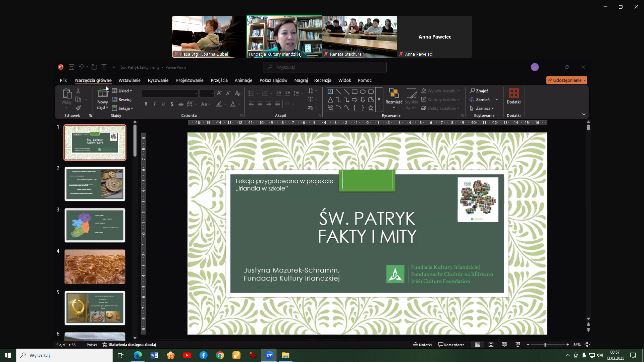
Task: Toggle bold formatting
Action: point(146,104)
